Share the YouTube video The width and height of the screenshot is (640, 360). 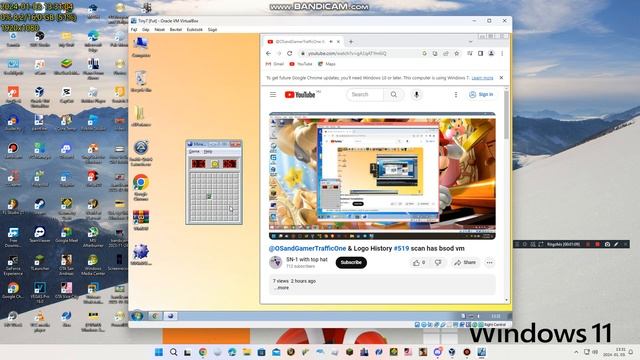tap(465, 263)
